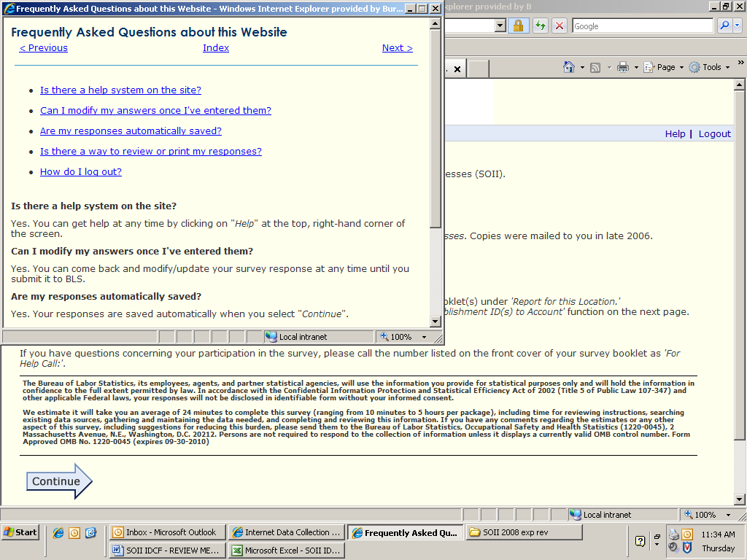This screenshot has height=560, width=747.
Task: Click the Home icon in the toolbar
Action: point(569,67)
